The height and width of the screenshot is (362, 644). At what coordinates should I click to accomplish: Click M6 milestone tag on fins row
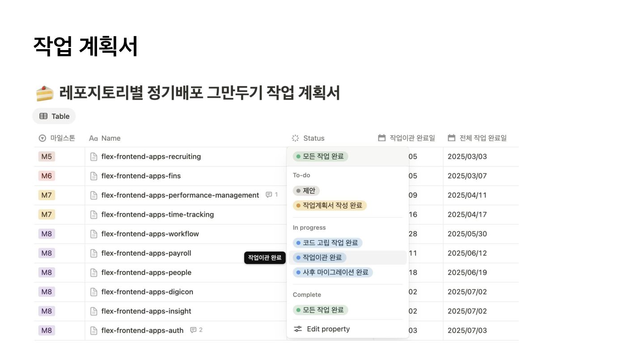tap(47, 176)
